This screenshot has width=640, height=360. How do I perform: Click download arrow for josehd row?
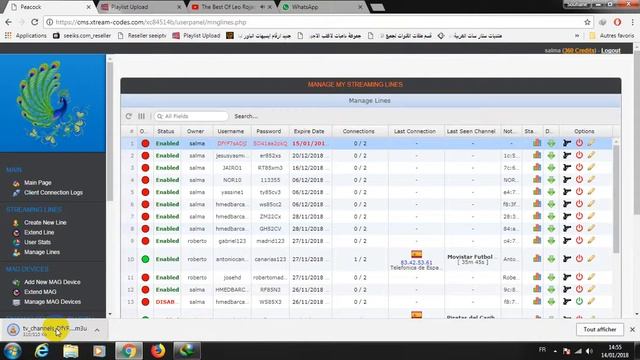point(551,277)
